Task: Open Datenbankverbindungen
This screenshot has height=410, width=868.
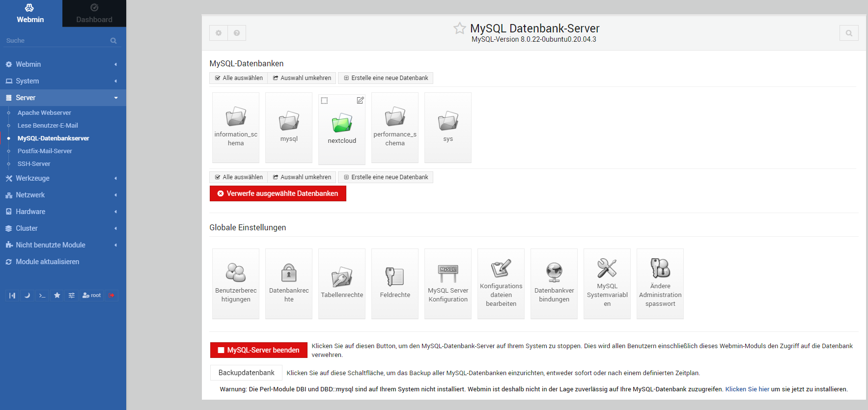Action: pyautogui.click(x=554, y=284)
